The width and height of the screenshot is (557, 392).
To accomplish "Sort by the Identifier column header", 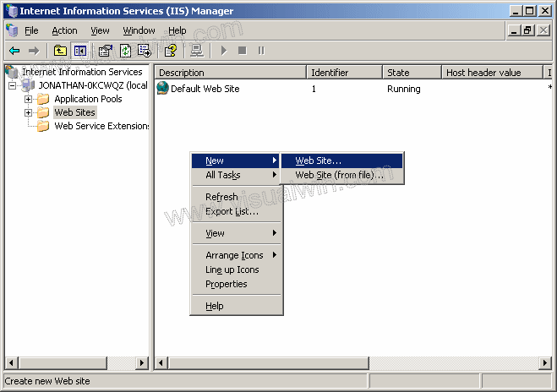I will 345,73.
